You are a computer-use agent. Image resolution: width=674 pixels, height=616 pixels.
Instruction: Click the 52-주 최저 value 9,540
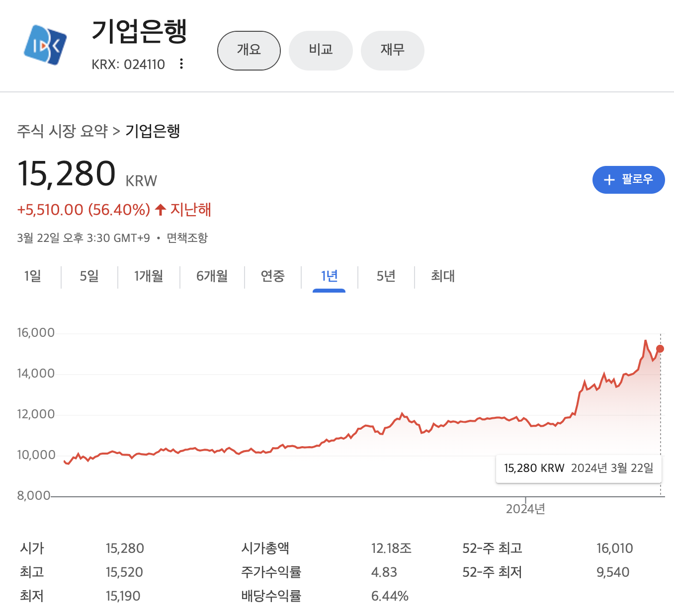(613, 572)
